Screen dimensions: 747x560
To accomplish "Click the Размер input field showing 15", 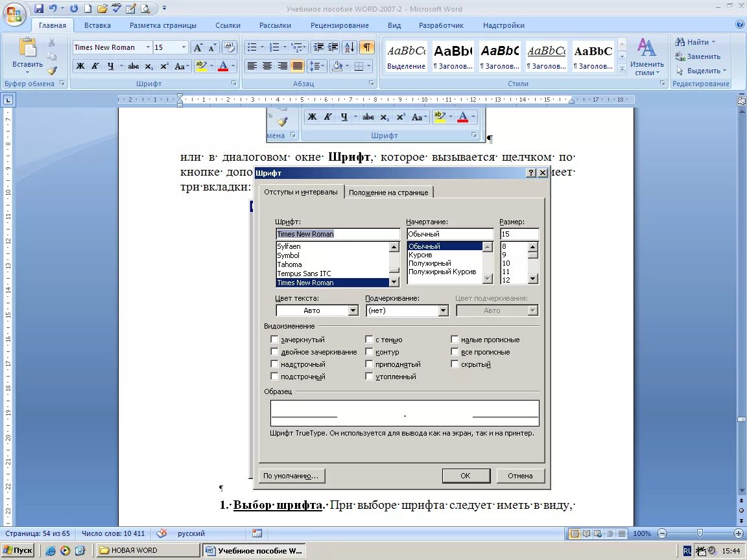I will (519, 234).
